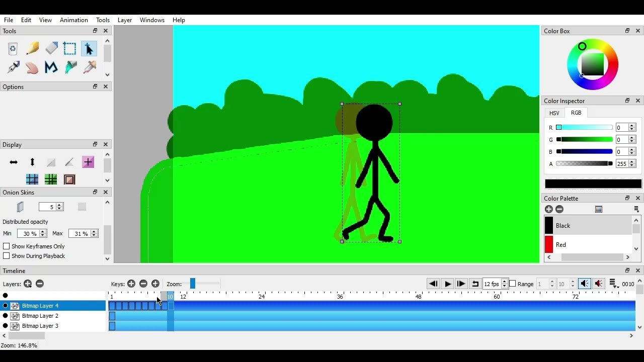Adjust the R color slider

tap(584, 128)
